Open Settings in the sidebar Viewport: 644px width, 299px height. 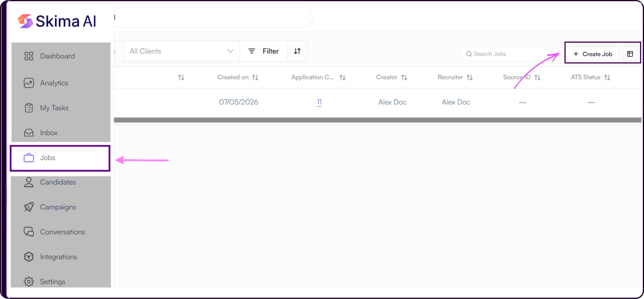(x=61, y=282)
